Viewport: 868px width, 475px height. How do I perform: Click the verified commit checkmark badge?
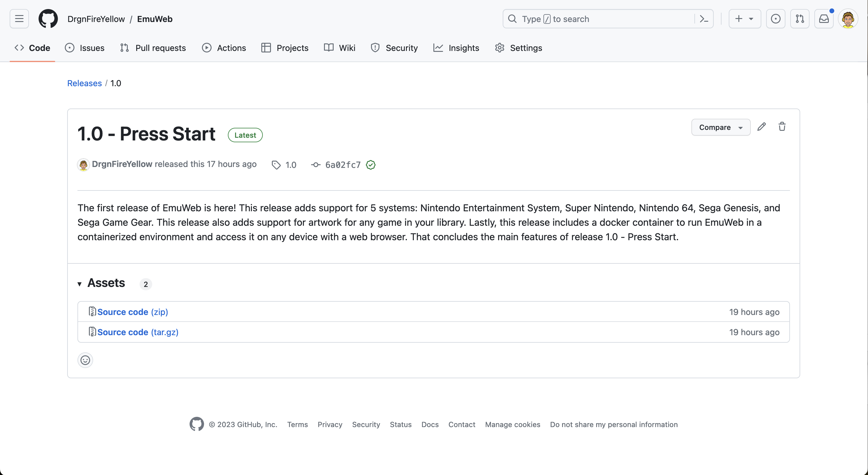(x=371, y=165)
